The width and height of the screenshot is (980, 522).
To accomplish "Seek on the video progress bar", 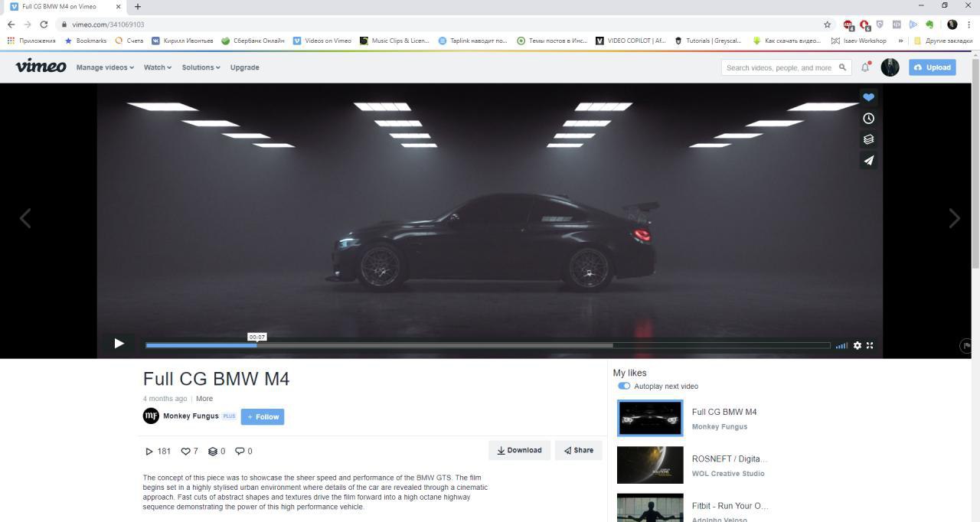I will [488, 345].
